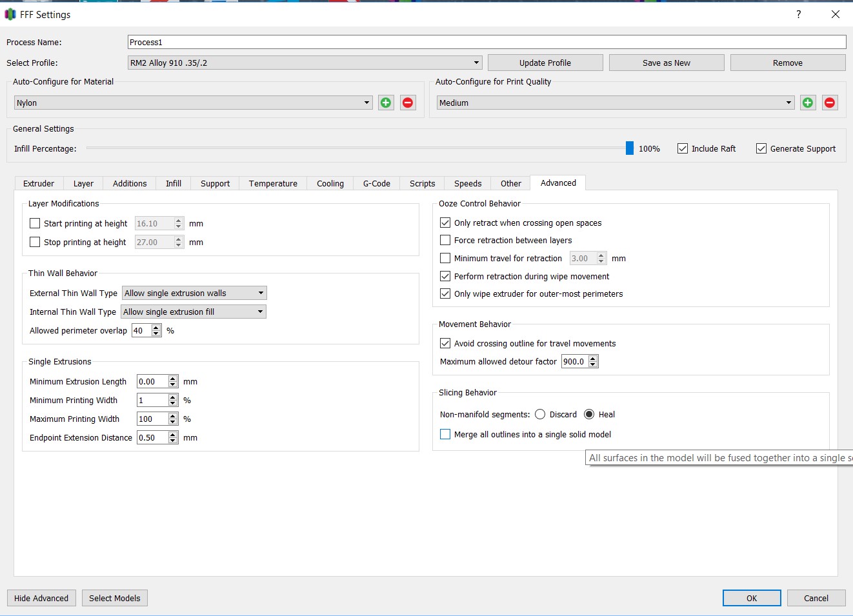The image size is (853, 616).
Task: Enable Stop printing at height
Action: point(35,242)
